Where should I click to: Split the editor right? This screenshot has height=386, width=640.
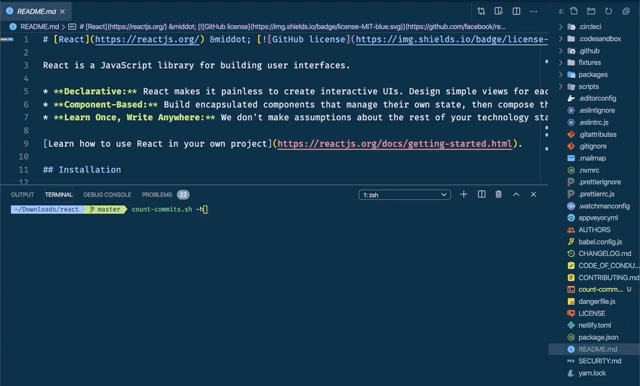516,11
